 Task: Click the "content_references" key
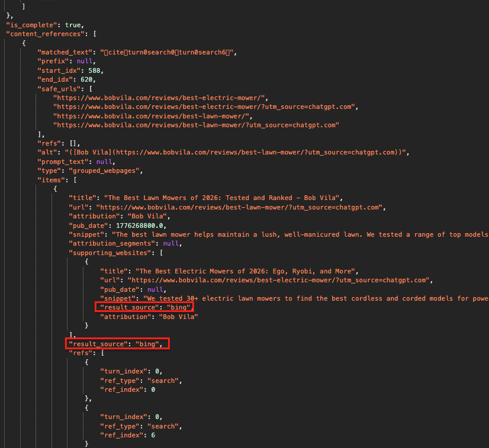point(45,34)
